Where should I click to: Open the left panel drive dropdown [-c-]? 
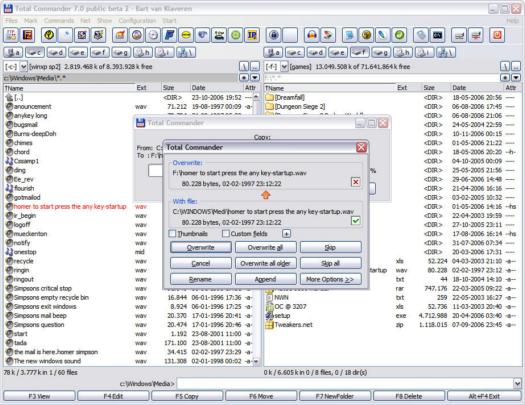point(23,67)
